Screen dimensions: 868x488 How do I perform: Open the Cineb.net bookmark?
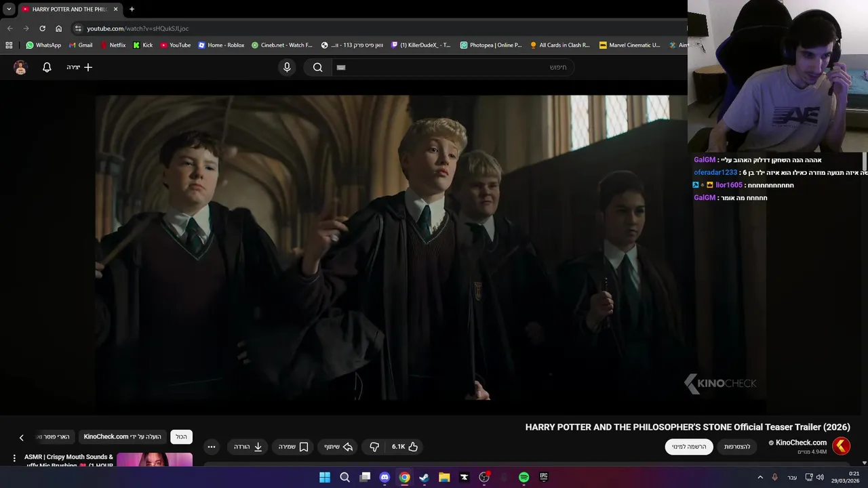pos(282,45)
